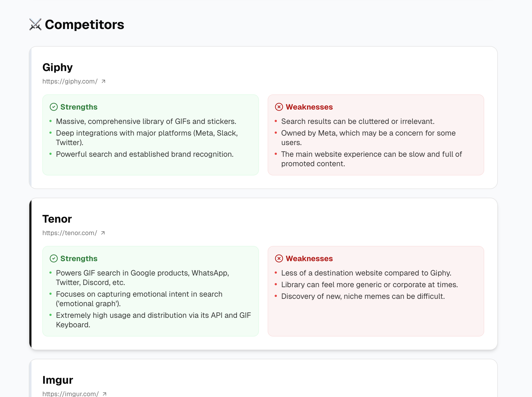532x397 pixels.
Task: Click the red X icon in Giphy Weaknesses
Action: [279, 107]
